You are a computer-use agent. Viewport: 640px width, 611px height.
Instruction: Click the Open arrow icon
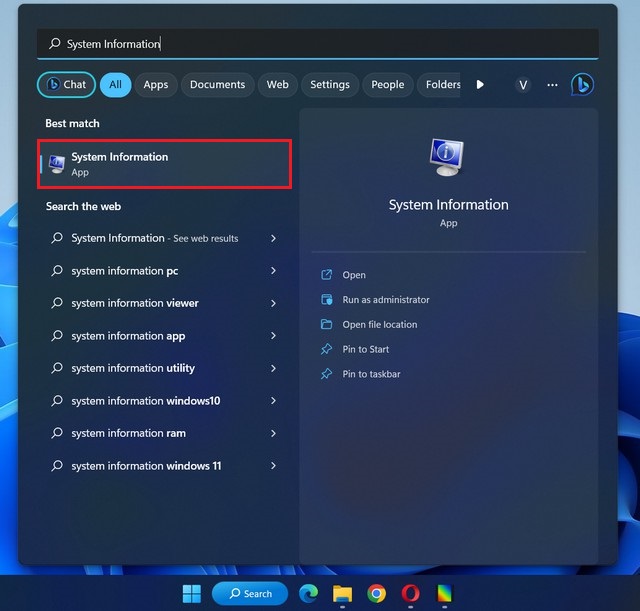click(x=327, y=275)
